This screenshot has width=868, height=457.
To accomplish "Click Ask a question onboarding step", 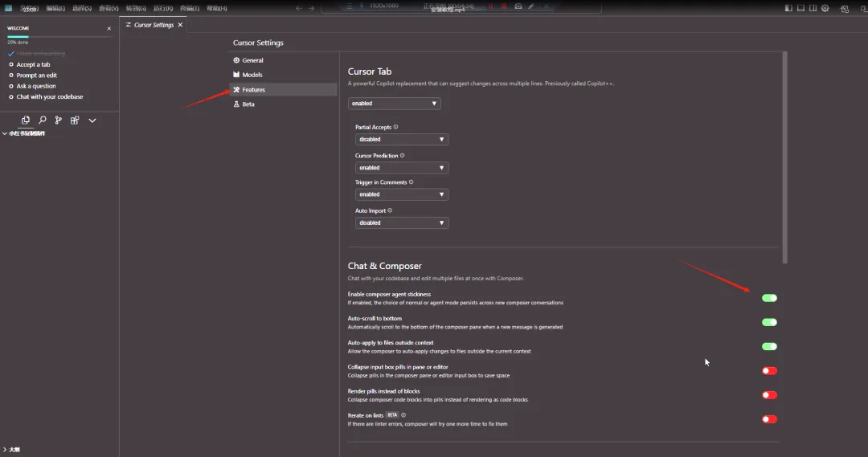I will 36,86.
